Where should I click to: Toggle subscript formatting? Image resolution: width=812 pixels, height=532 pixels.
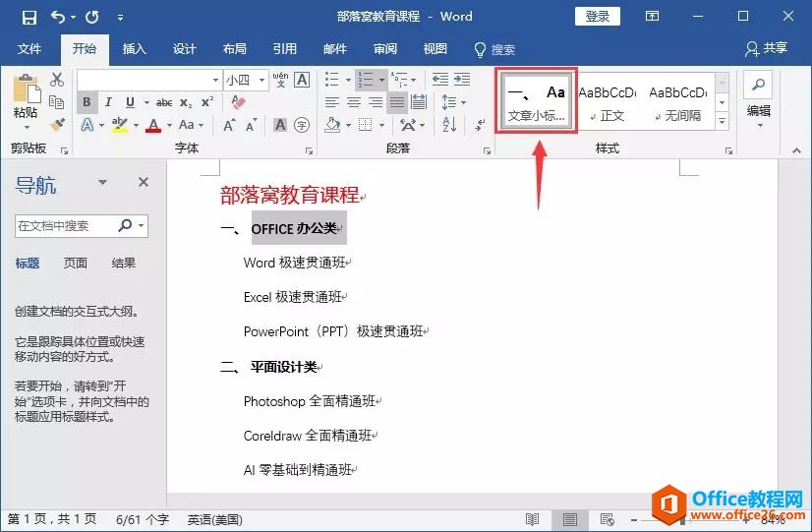[186, 102]
